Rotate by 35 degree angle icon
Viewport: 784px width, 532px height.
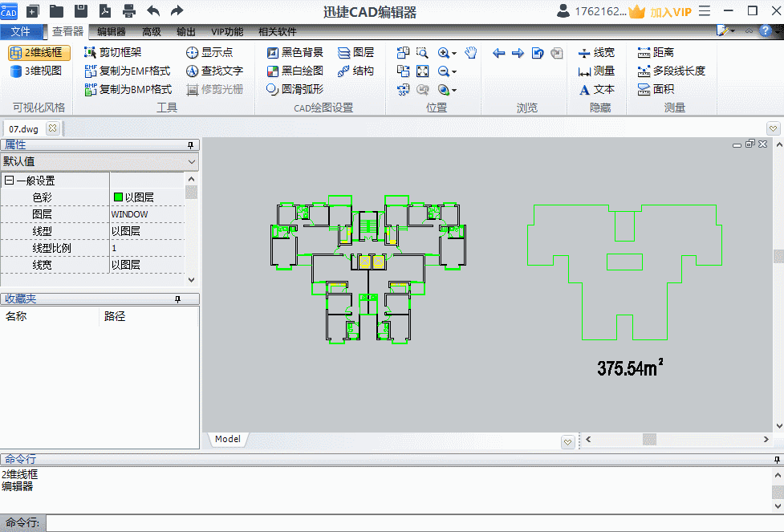pos(403,90)
